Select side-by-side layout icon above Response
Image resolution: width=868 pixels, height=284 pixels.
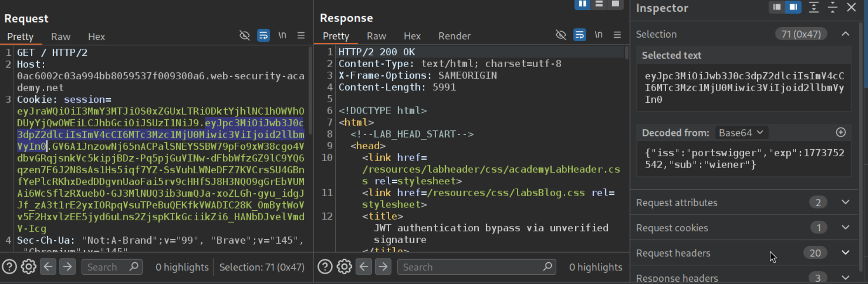click(x=582, y=4)
